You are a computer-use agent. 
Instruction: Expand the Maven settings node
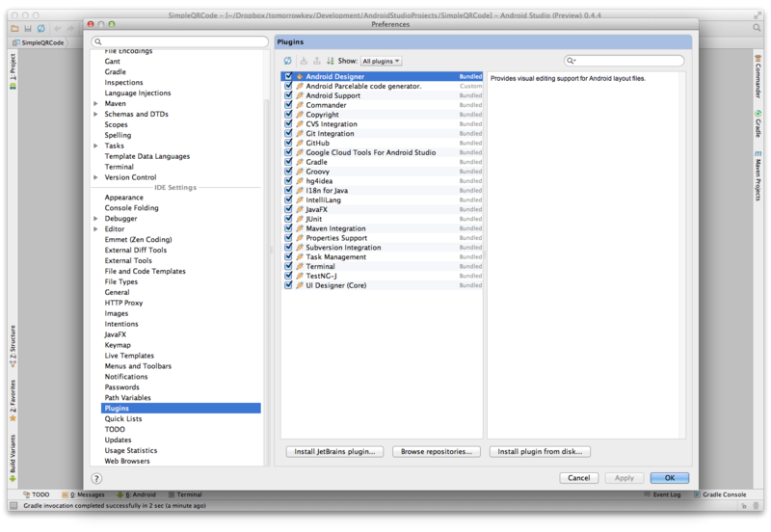point(95,104)
